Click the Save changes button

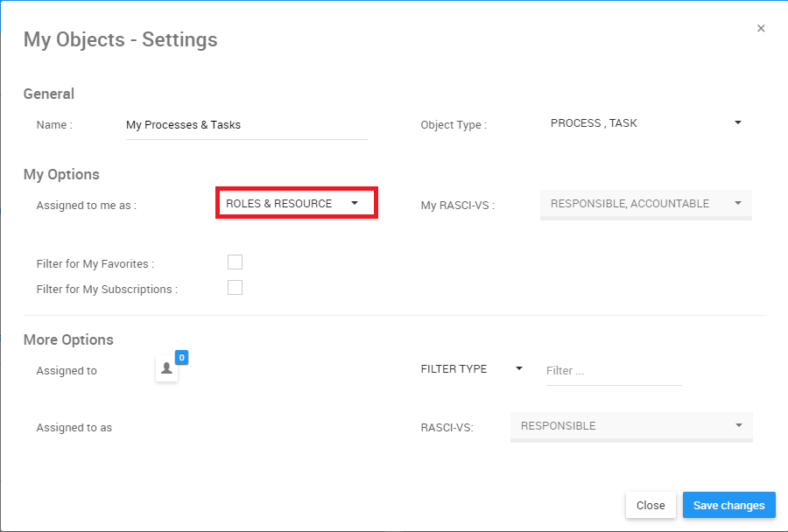(x=728, y=505)
